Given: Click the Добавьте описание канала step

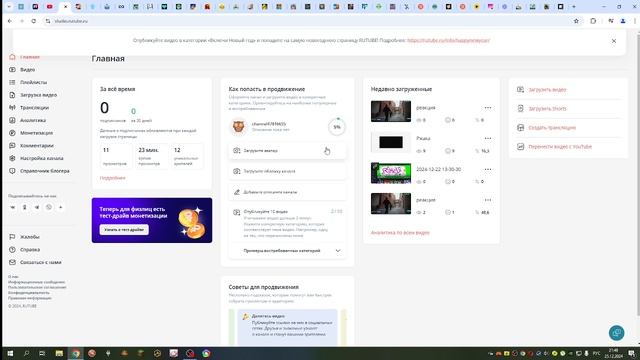Looking at the screenshot, I should (287, 192).
